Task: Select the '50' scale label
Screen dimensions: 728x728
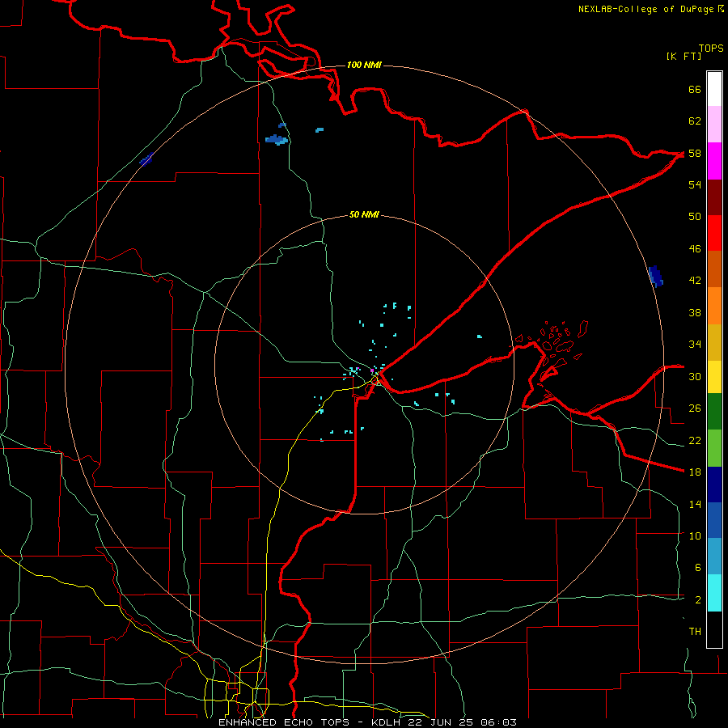Action: (x=695, y=217)
